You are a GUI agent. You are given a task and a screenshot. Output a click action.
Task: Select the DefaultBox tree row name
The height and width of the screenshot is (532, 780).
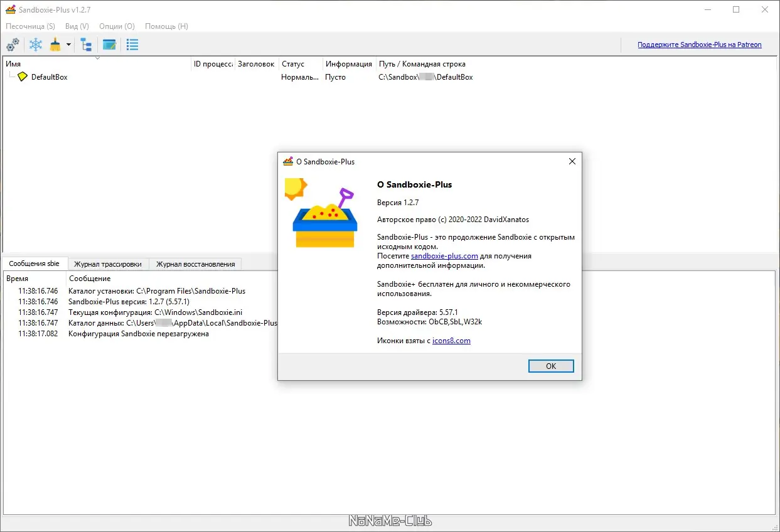(x=49, y=77)
